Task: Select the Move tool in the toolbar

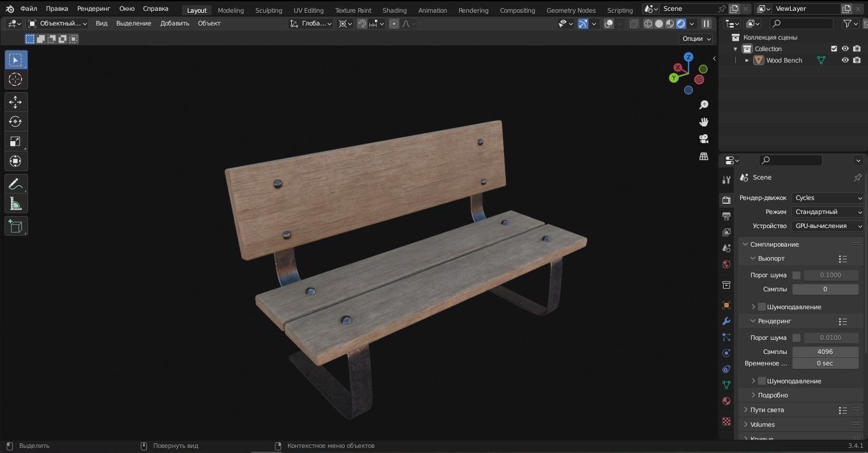Action: (x=16, y=102)
